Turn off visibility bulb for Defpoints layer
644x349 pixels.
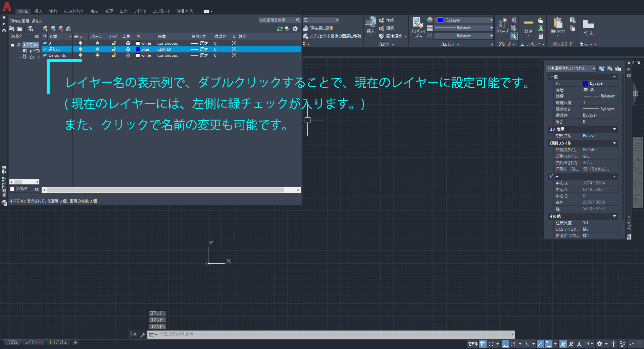80,55
